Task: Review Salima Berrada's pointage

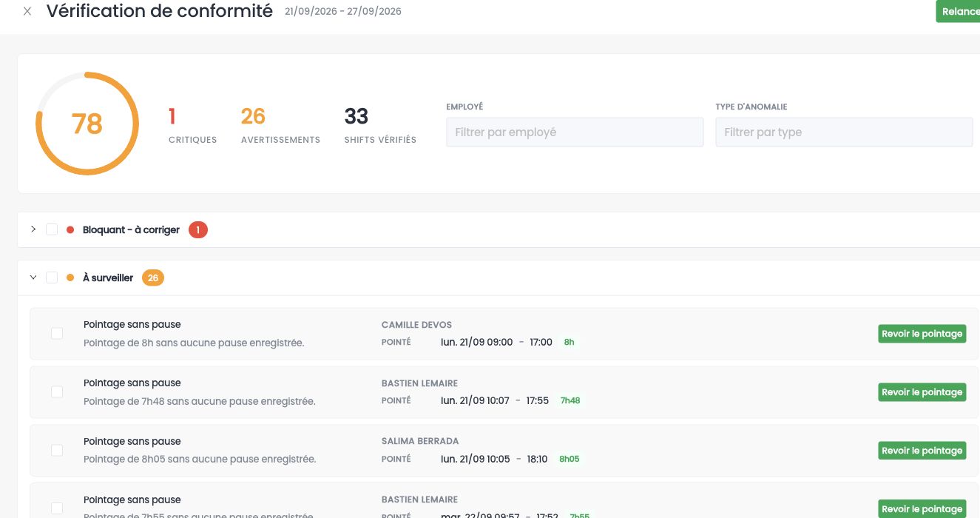Action: pyautogui.click(x=922, y=451)
